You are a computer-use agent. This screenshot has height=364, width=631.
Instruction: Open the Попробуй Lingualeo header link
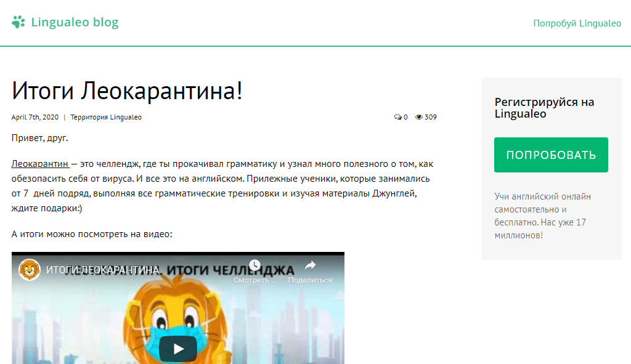pyautogui.click(x=577, y=23)
